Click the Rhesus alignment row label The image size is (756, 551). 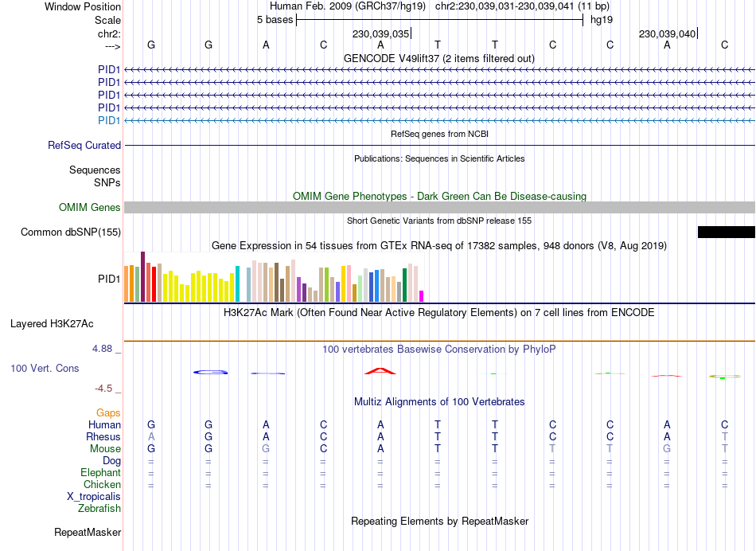click(103, 436)
